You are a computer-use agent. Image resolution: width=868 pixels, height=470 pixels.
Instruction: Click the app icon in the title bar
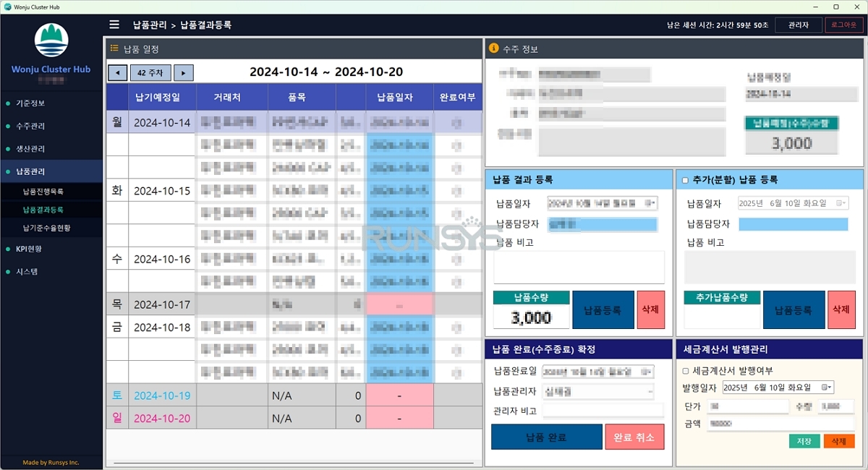[x=7, y=7]
